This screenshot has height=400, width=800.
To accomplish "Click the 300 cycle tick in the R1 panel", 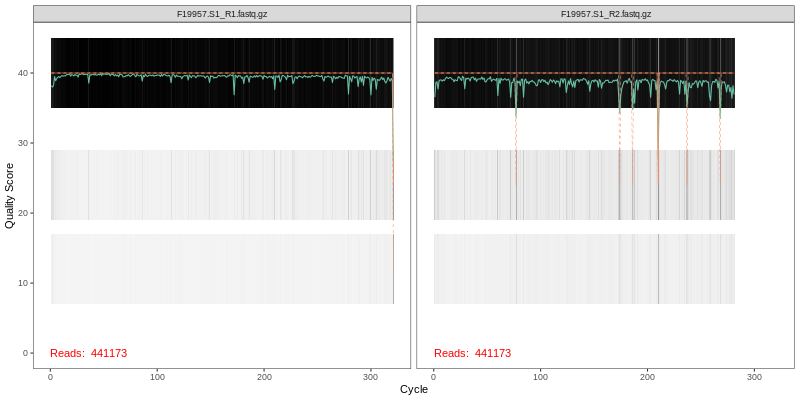I will coord(371,377).
